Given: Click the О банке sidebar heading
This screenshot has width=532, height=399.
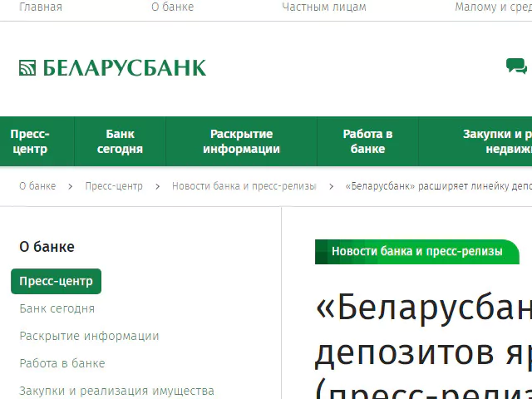Looking at the screenshot, I should pos(47,247).
